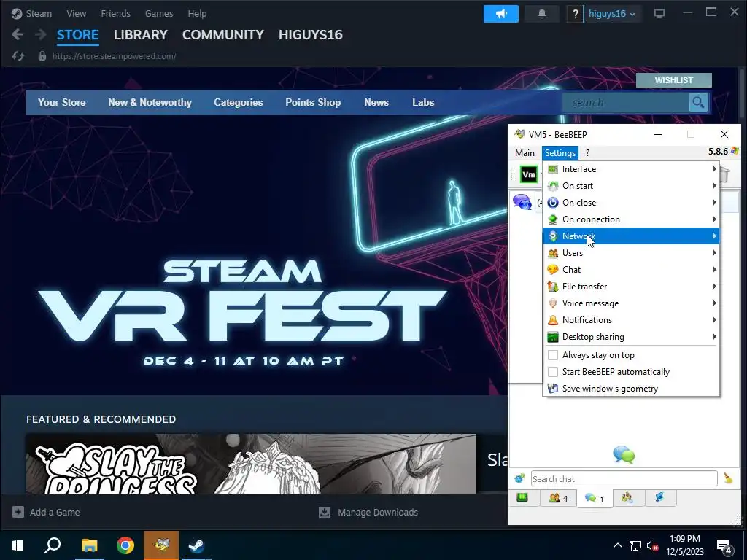Go back with Steam back arrow
Screen dimensions: 747x560
pyautogui.click(x=18, y=34)
